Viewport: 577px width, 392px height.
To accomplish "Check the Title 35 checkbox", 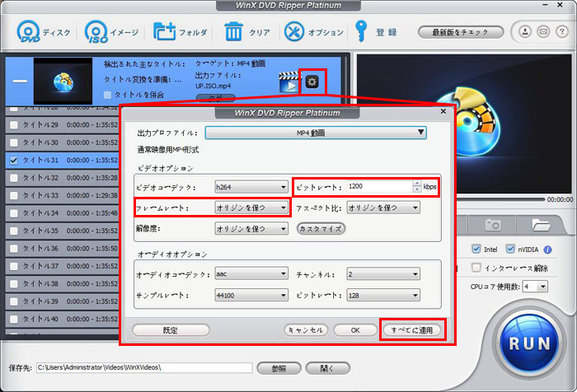I will 14,231.
